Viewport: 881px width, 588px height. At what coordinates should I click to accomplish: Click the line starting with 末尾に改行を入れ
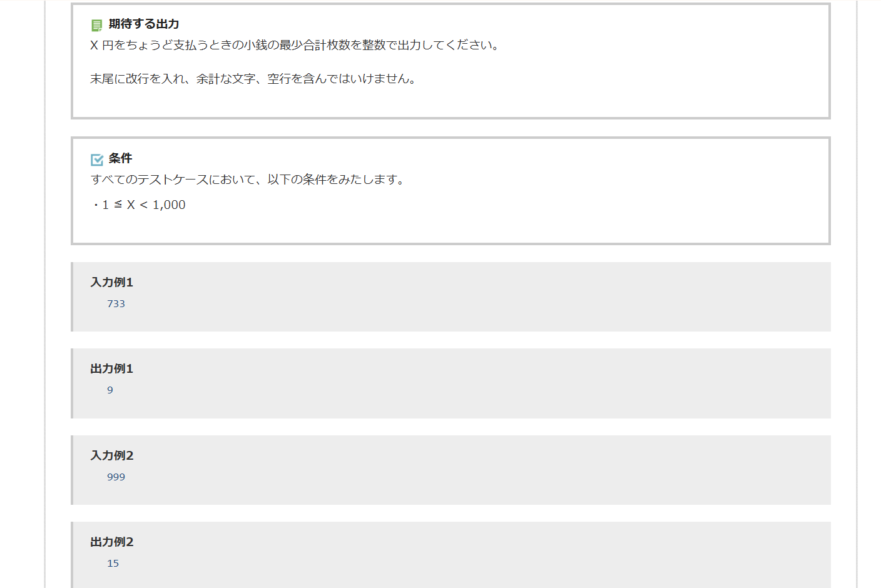coord(253,79)
